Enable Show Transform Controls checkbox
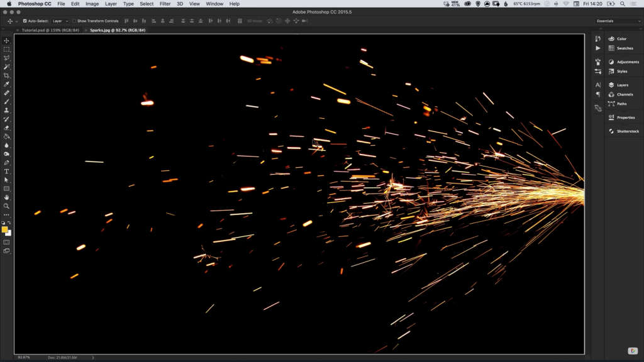The image size is (644, 362). tap(74, 21)
